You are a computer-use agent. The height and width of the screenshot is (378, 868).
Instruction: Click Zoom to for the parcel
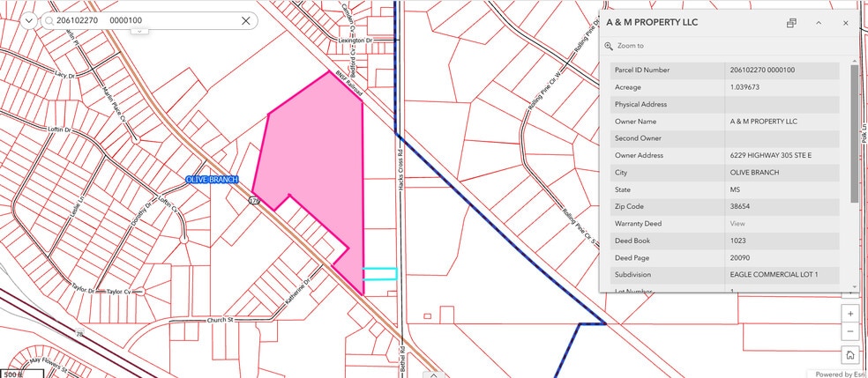[630, 46]
